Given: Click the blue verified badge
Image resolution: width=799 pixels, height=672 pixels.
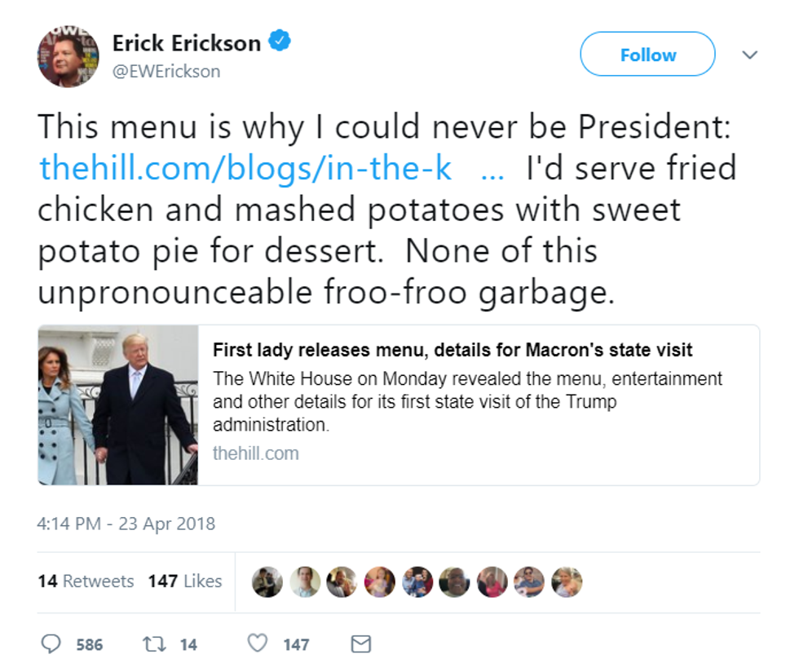Looking at the screenshot, I should tap(279, 41).
